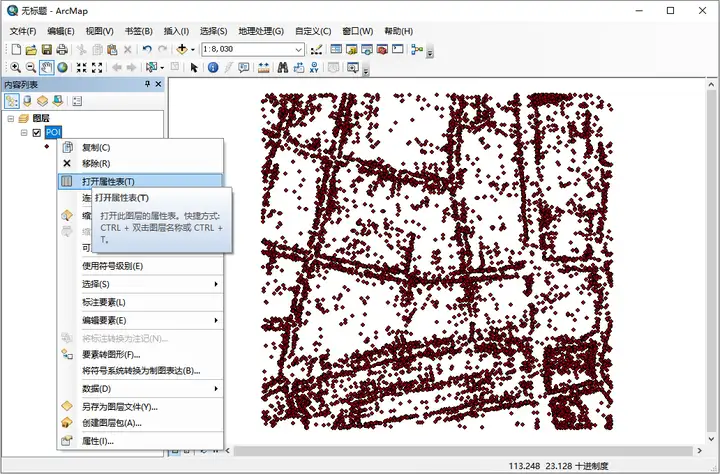Switch to List By Source view

point(27,101)
